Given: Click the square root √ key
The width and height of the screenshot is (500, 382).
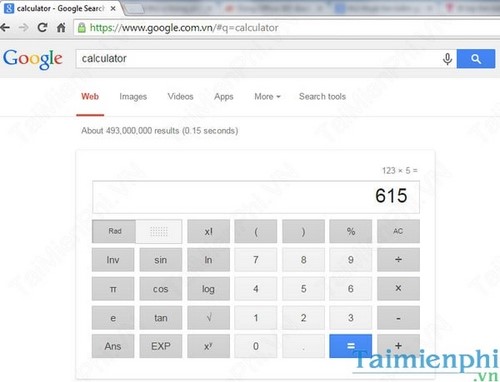Looking at the screenshot, I should pyautogui.click(x=208, y=318).
